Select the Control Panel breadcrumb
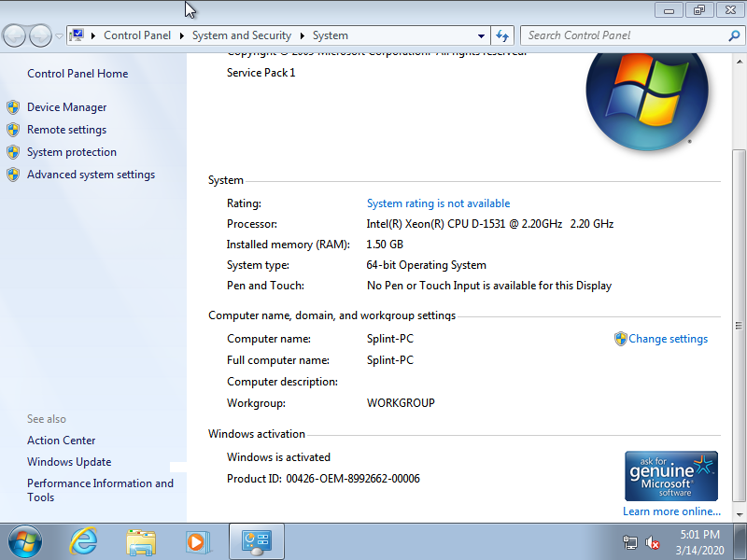 pyautogui.click(x=137, y=35)
